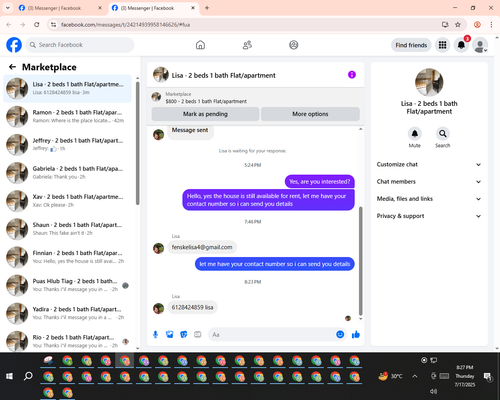Click the 6128424859 lisa message
This screenshot has width=500, height=400.
[192, 307]
